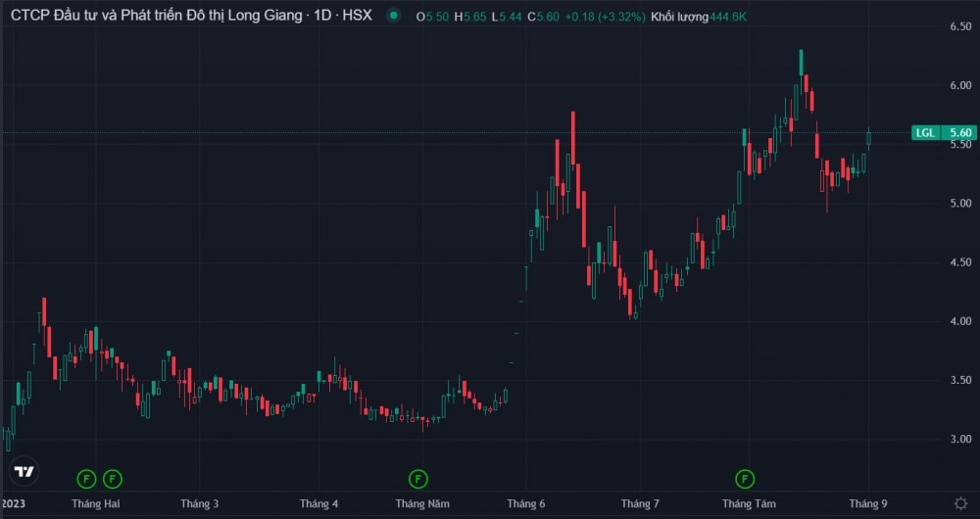Image resolution: width=980 pixels, height=519 pixels.
Task: Click the 1D interval in the title
Action: (322, 16)
